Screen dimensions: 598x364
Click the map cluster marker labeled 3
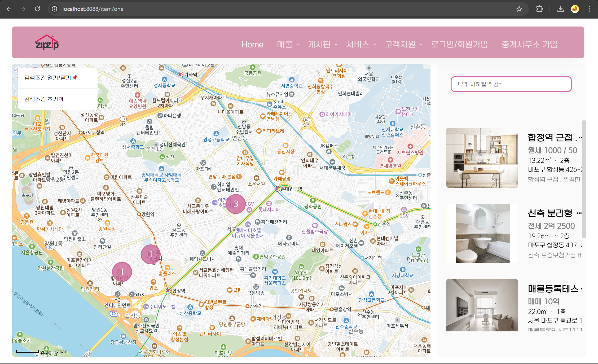tap(235, 204)
